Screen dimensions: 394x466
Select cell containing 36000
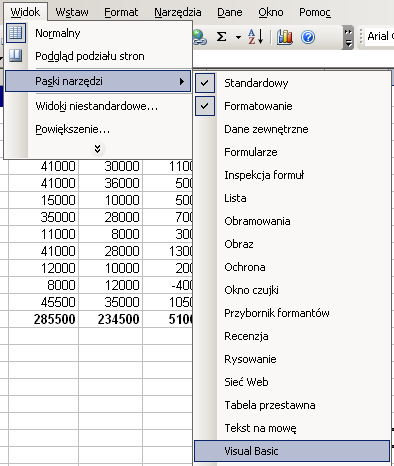[x=111, y=183]
